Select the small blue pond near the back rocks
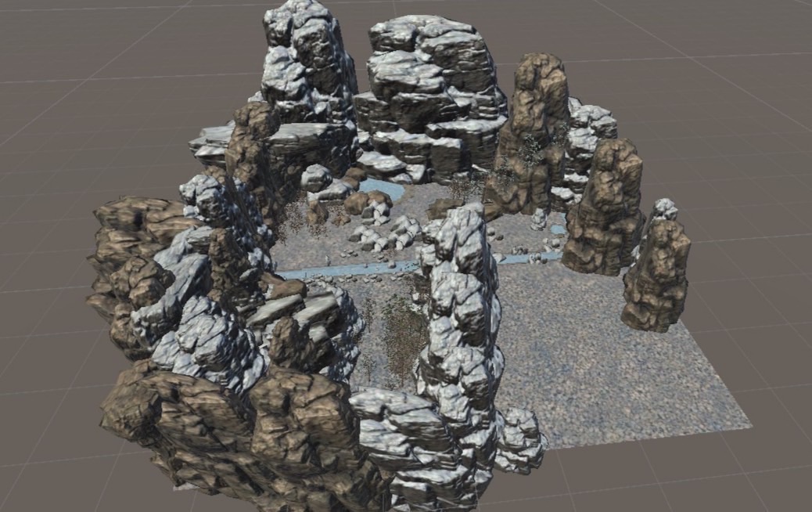The image size is (812, 512). click(x=385, y=189)
